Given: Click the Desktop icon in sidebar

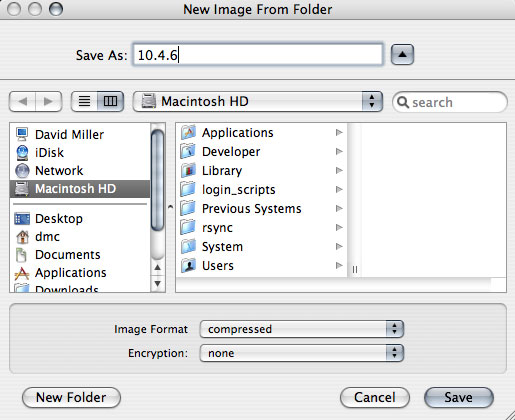Looking at the screenshot, I should click(22, 219).
